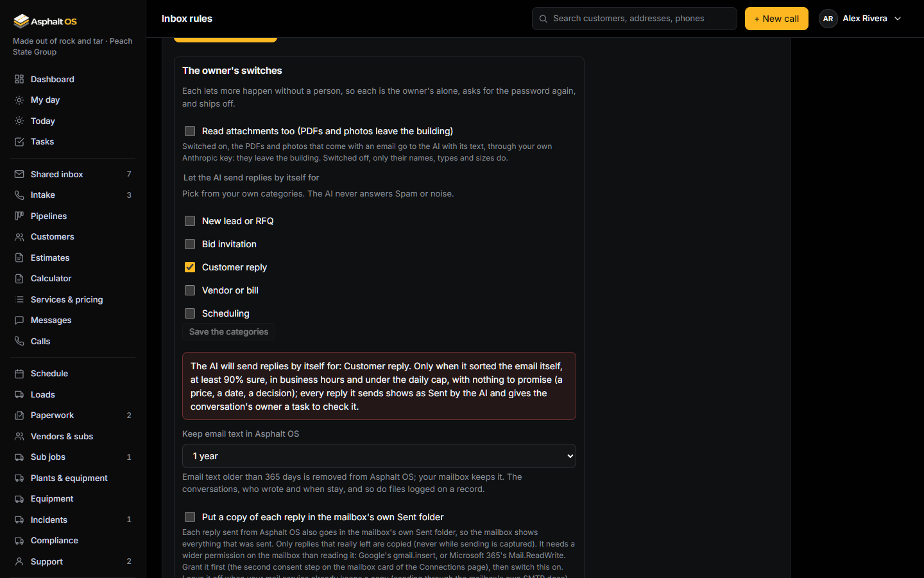Screen dimensions: 924x578
Task: Open Plants & equipment page
Action: click(73, 478)
